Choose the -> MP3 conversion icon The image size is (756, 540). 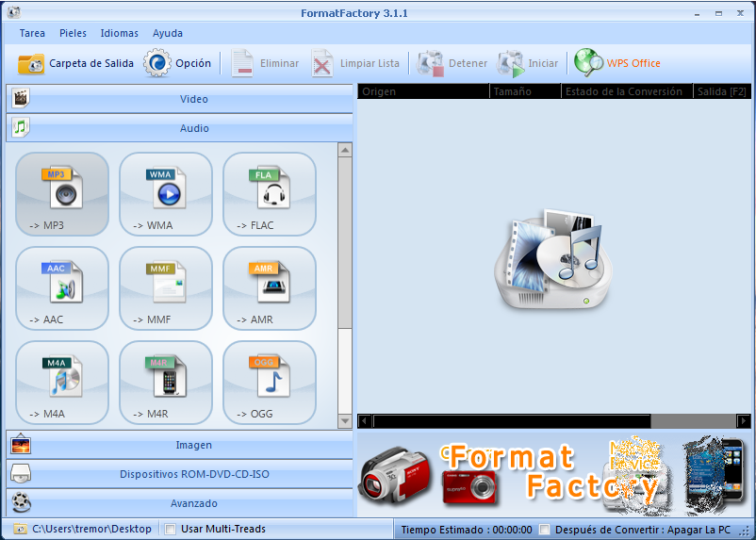click(x=62, y=194)
